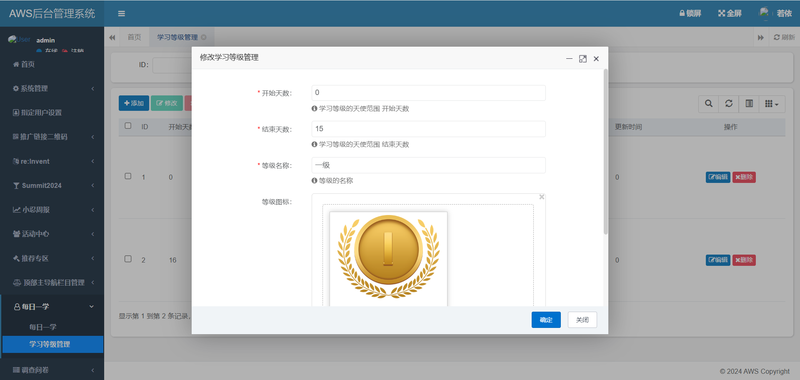Expand 系统管理 sidebar menu
This screenshot has width=800, height=380.
52,88
